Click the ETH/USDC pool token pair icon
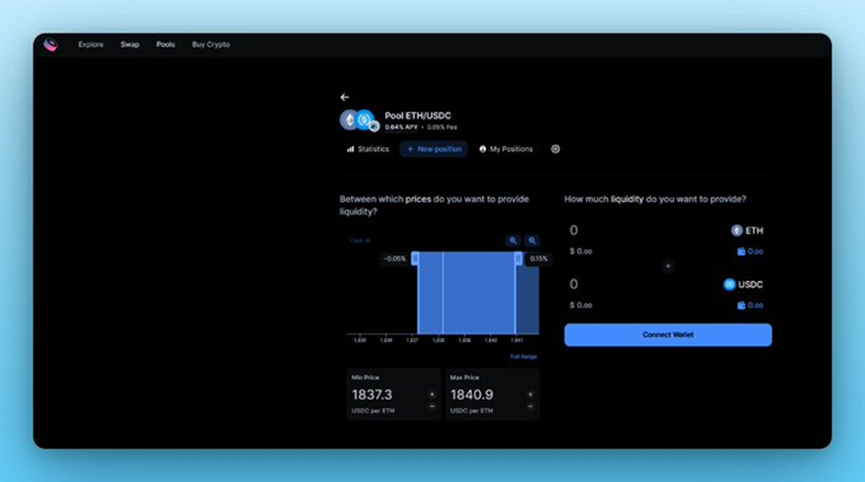This screenshot has width=865, height=482. pyautogui.click(x=359, y=121)
